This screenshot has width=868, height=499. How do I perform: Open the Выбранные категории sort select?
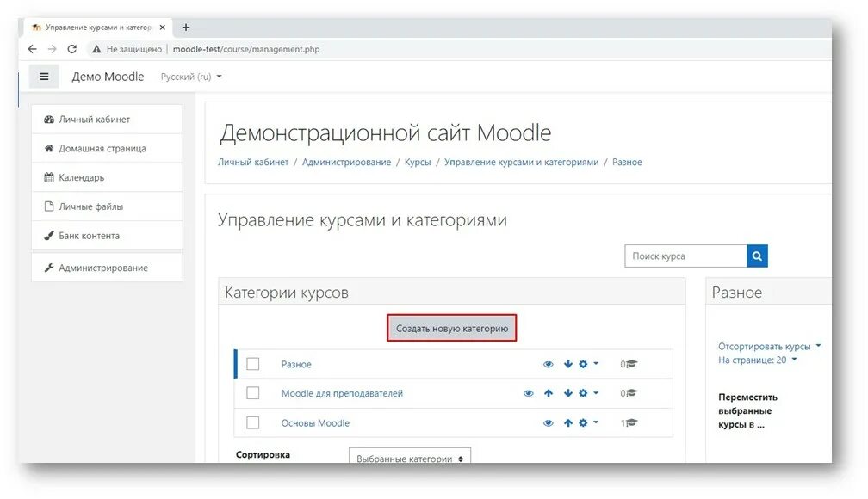(x=410, y=457)
